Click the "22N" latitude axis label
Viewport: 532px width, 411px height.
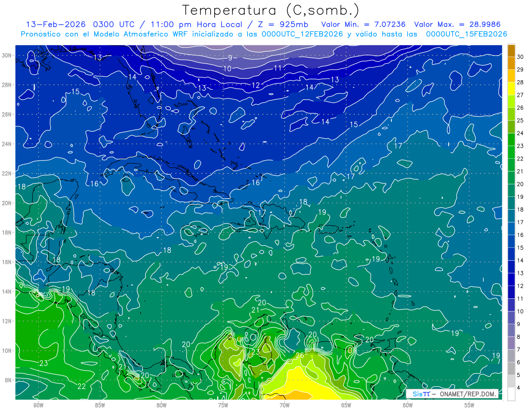pos(7,173)
